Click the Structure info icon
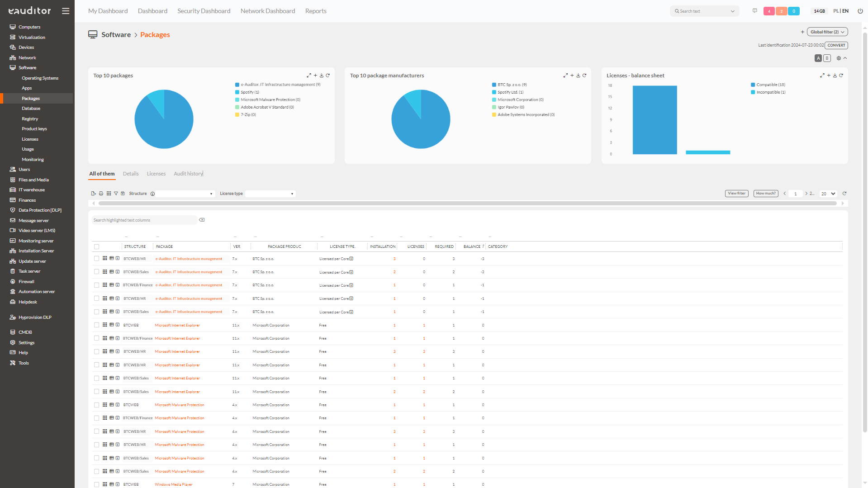 tap(152, 194)
